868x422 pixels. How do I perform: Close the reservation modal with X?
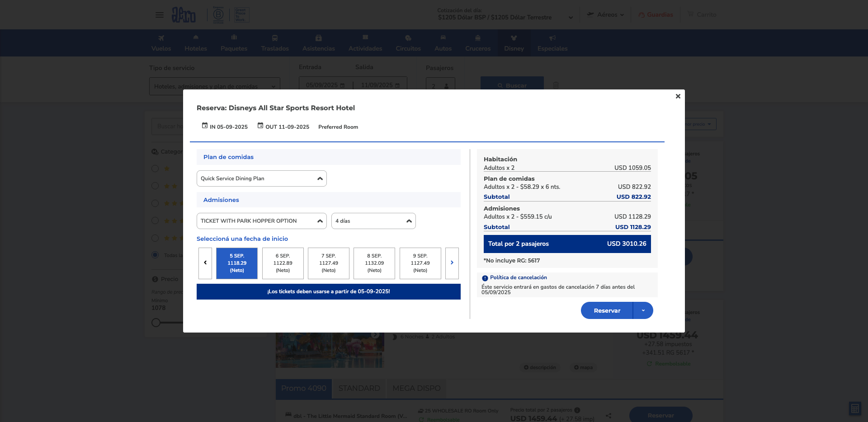coord(678,96)
